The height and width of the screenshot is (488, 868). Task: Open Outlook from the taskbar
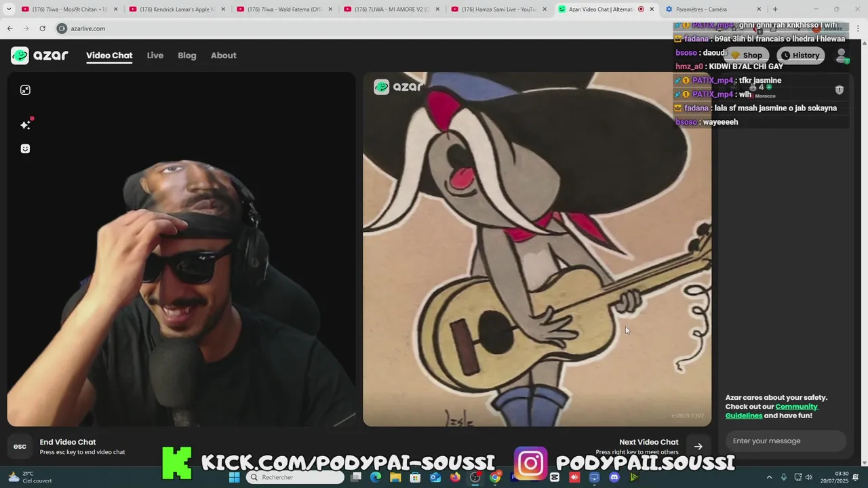[435, 477]
